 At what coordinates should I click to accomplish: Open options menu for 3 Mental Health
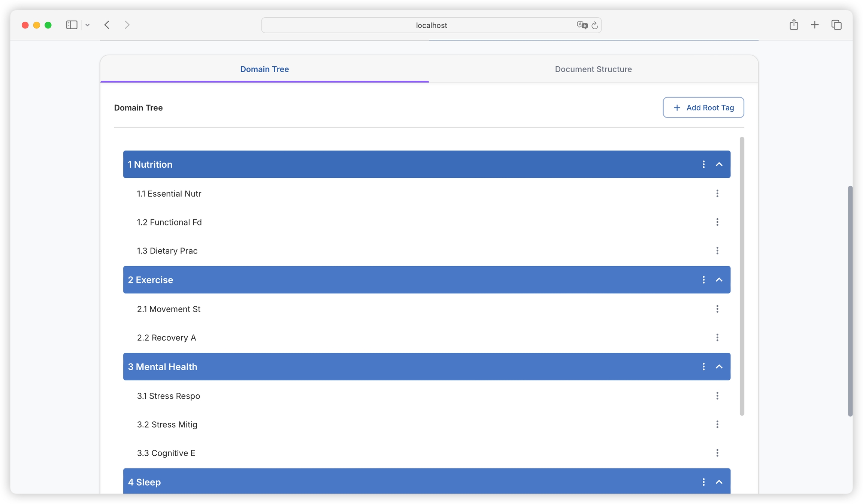(x=703, y=367)
